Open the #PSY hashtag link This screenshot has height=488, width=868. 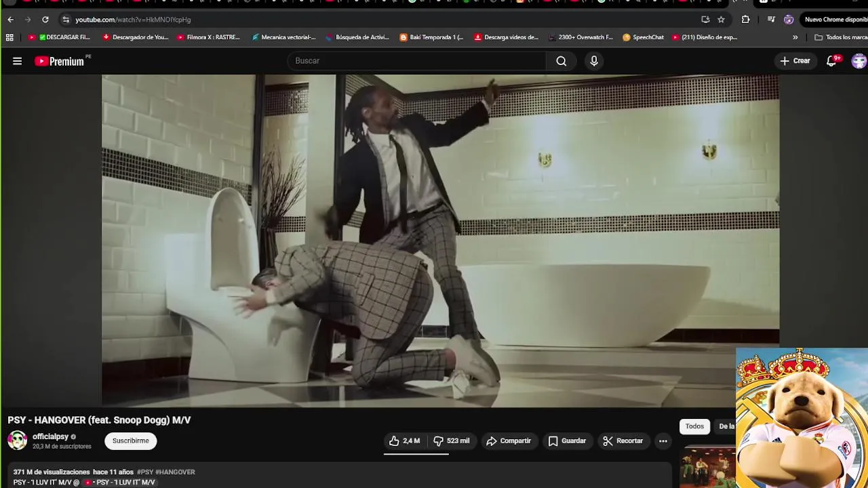145,472
